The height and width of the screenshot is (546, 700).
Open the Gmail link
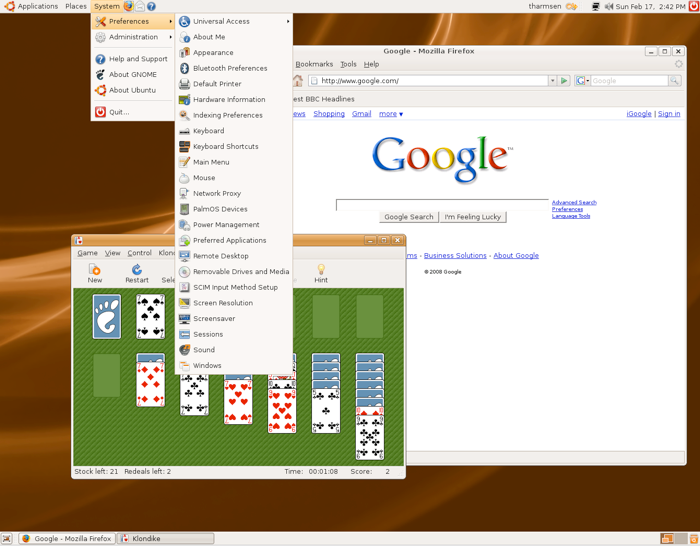[x=362, y=114]
